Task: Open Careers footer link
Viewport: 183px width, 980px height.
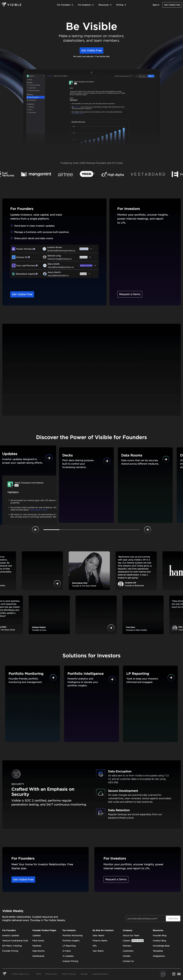Action: click(127, 940)
